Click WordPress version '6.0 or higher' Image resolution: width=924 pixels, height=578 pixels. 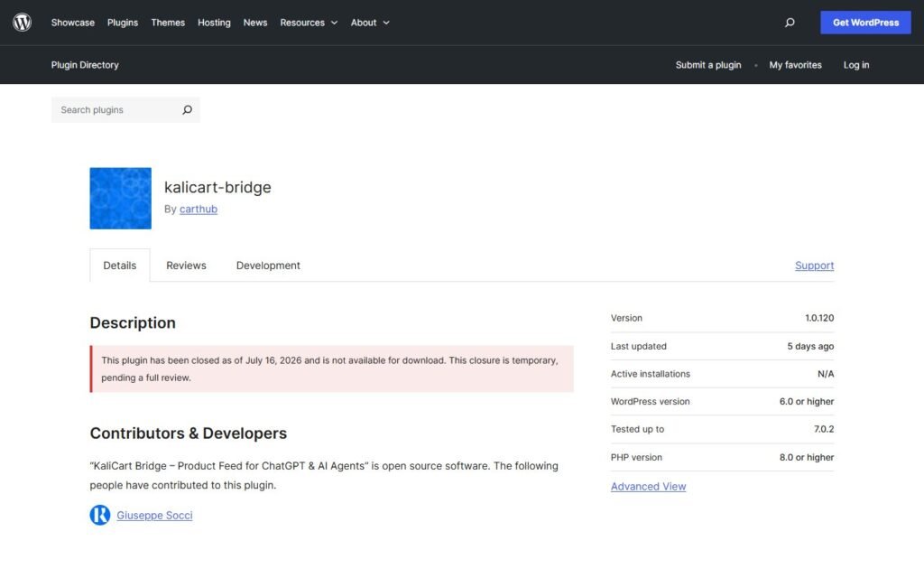[x=806, y=401]
